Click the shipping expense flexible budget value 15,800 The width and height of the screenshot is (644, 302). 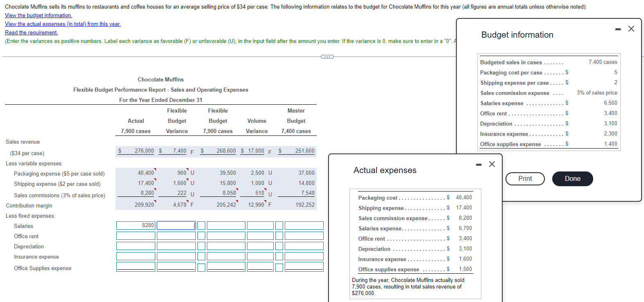click(x=228, y=183)
